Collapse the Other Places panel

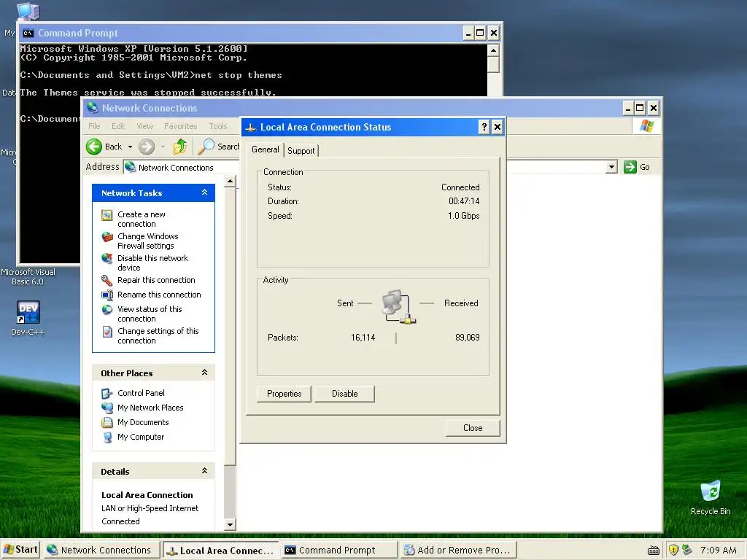(204, 373)
